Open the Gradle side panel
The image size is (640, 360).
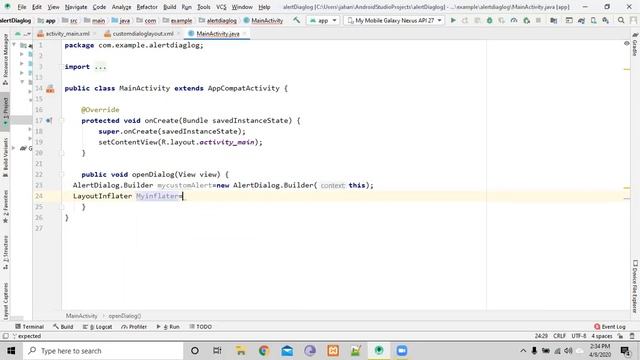tap(635, 44)
